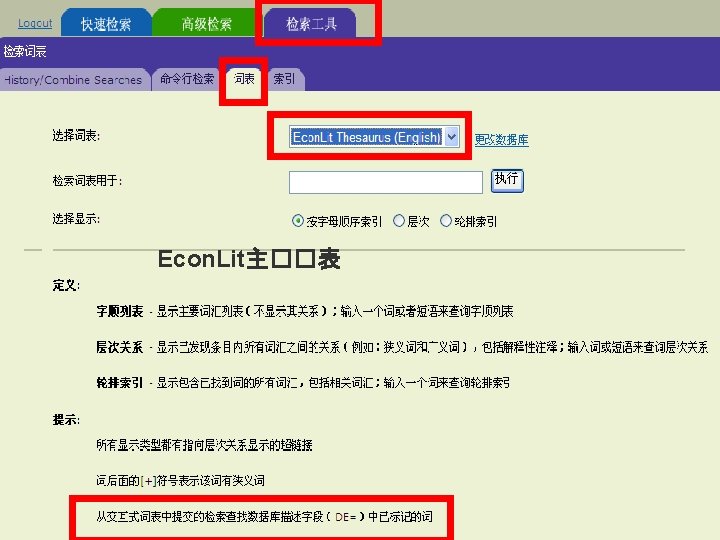The height and width of the screenshot is (540, 720).
Task: Focus the 检索词表用于 text field
Action: [386, 182]
